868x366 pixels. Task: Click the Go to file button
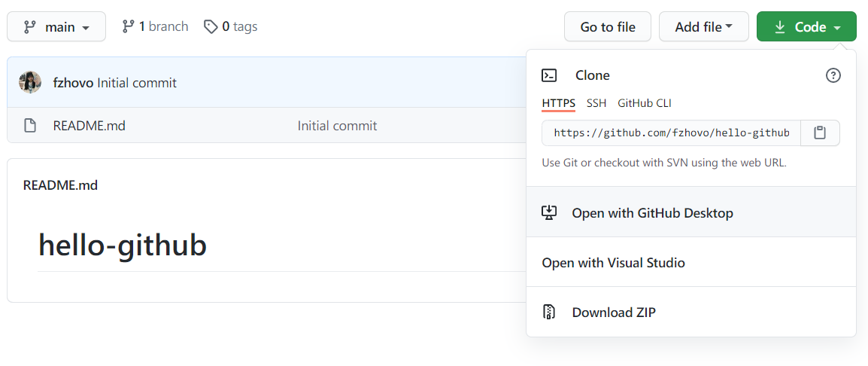pyautogui.click(x=608, y=27)
